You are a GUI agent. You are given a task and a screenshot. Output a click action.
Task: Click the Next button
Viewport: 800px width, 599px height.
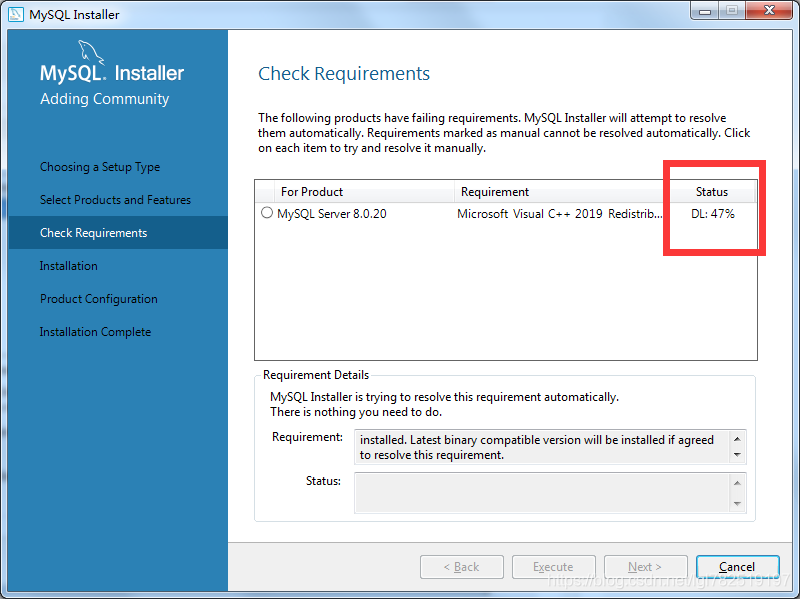pyautogui.click(x=645, y=567)
